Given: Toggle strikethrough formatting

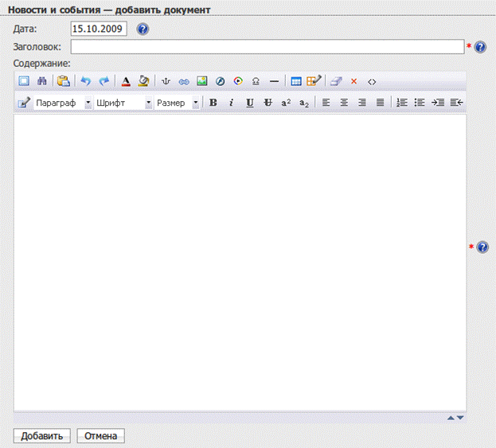Looking at the screenshot, I should [268, 103].
